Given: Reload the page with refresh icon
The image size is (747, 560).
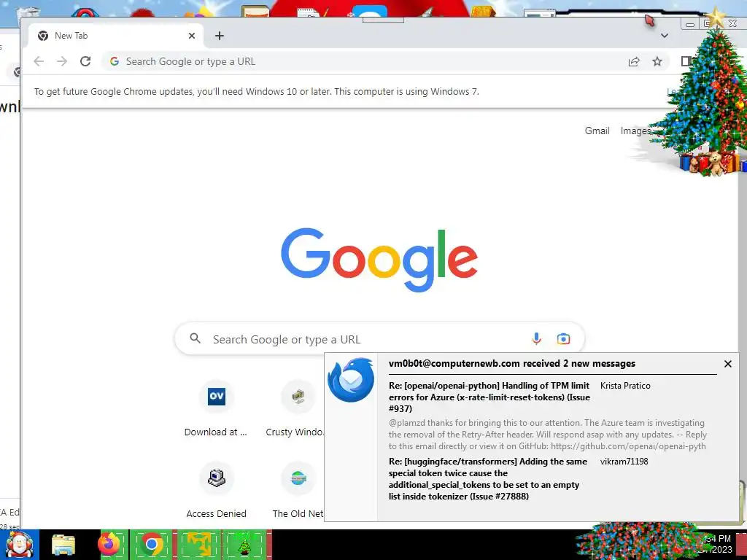Looking at the screenshot, I should tap(85, 61).
